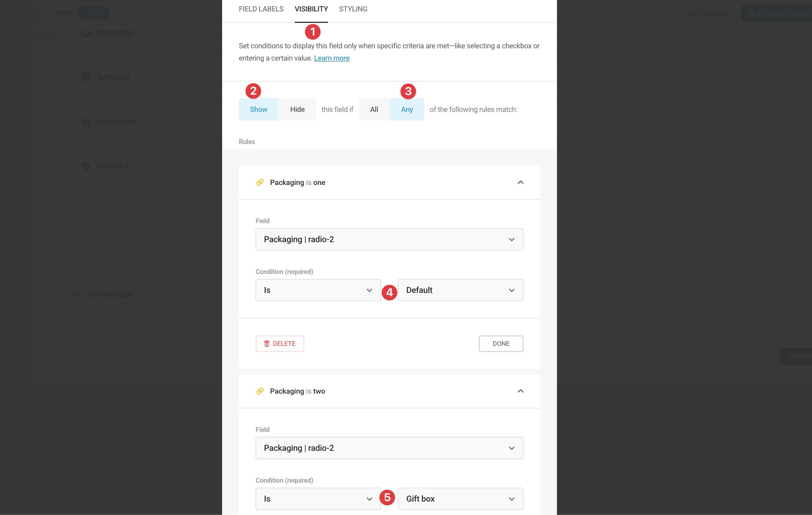Click the checkmark icon beside Send Message

(75, 295)
